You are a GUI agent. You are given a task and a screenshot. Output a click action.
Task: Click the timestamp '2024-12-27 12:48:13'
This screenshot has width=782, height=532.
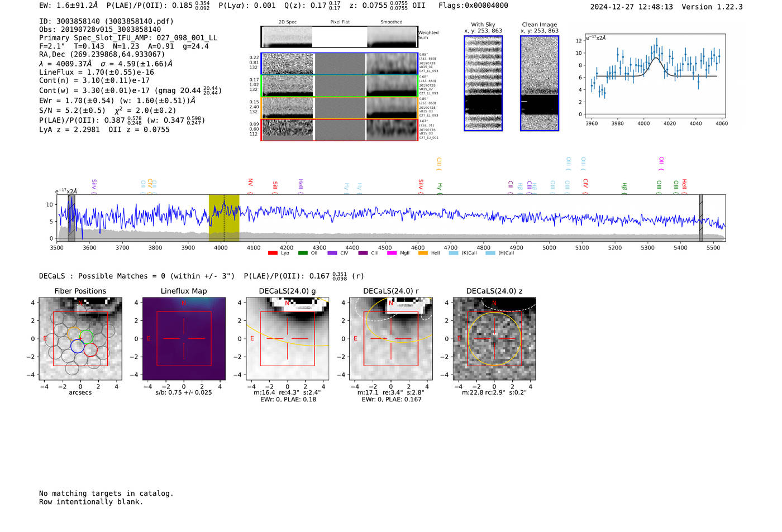point(631,7)
